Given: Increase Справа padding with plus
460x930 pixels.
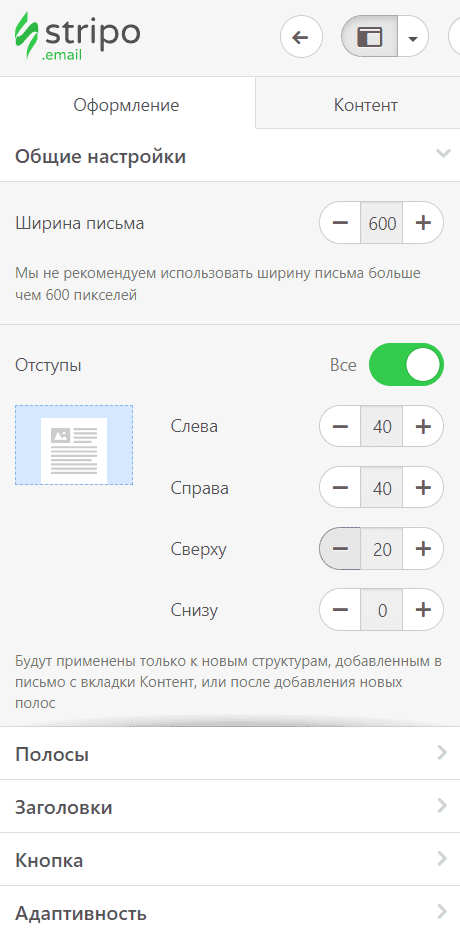Looking at the screenshot, I should click(x=423, y=488).
